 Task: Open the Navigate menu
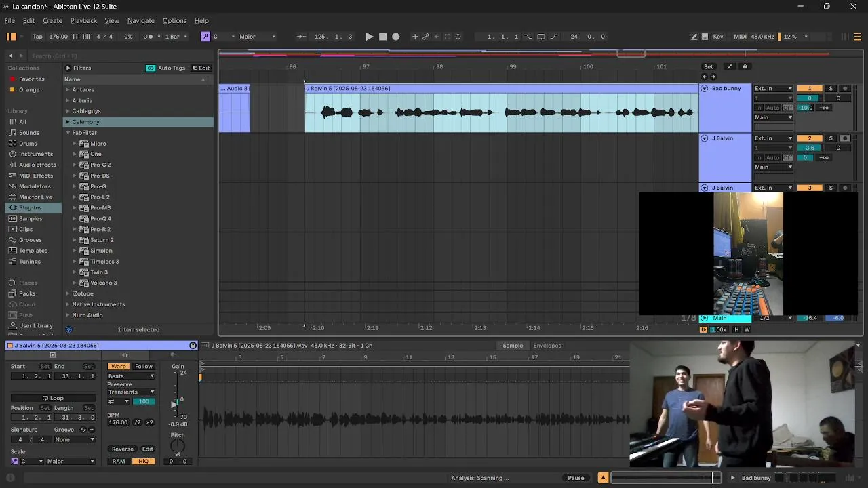pyautogui.click(x=141, y=20)
